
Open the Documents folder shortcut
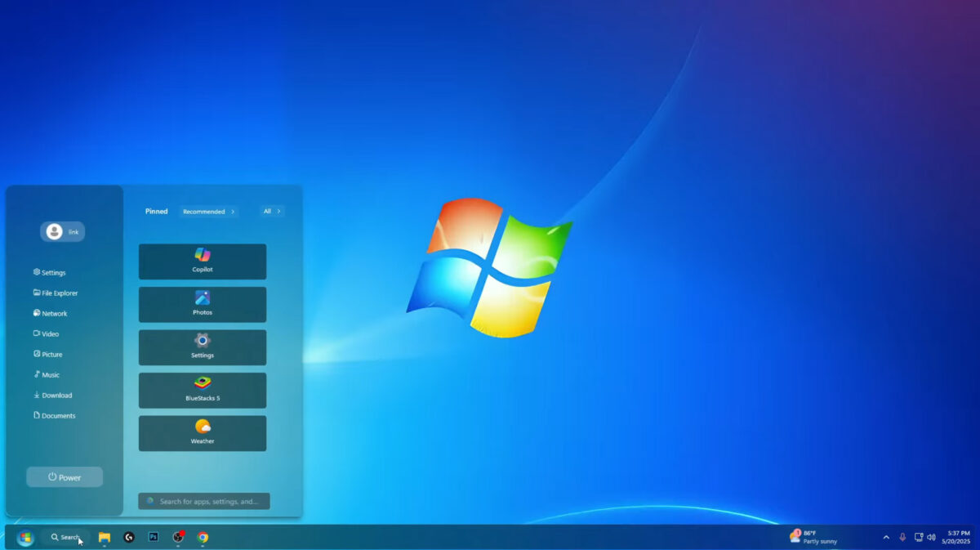(57, 415)
